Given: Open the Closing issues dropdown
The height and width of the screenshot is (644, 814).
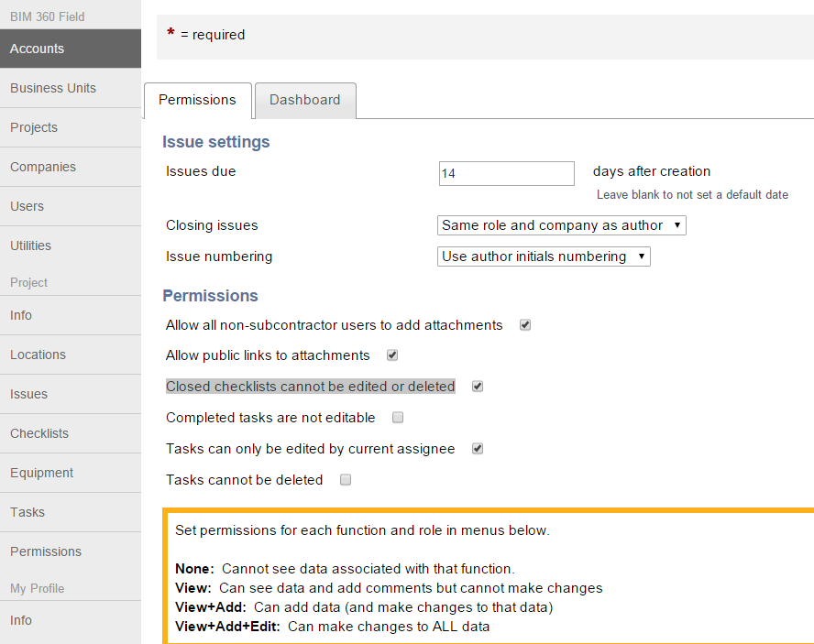Looking at the screenshot, I should (x=561, y=224).
